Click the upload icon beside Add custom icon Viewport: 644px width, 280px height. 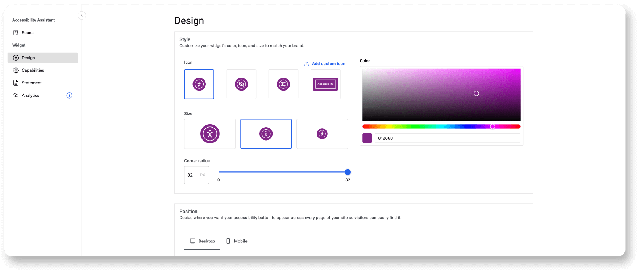(307, 64)
